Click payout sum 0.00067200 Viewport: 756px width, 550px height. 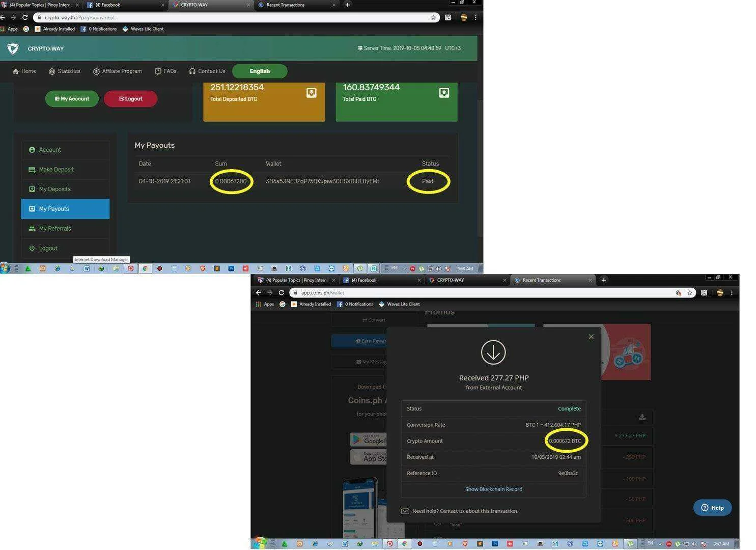coord(231,181)
